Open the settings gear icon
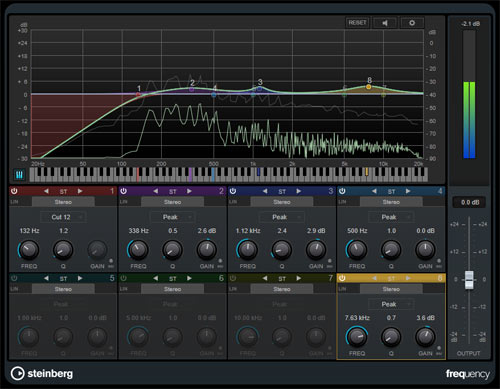 412,23
